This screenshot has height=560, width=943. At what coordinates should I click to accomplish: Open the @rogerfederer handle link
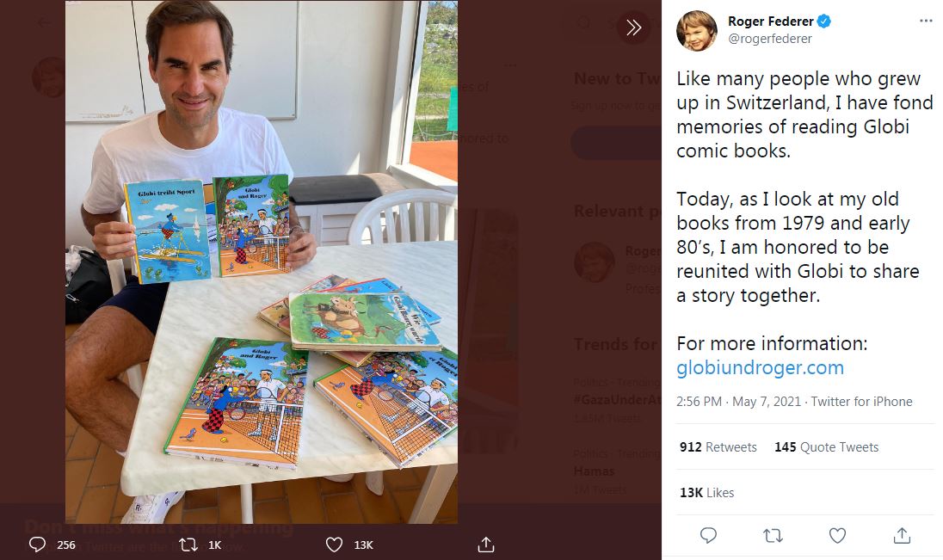click(770, 39)
